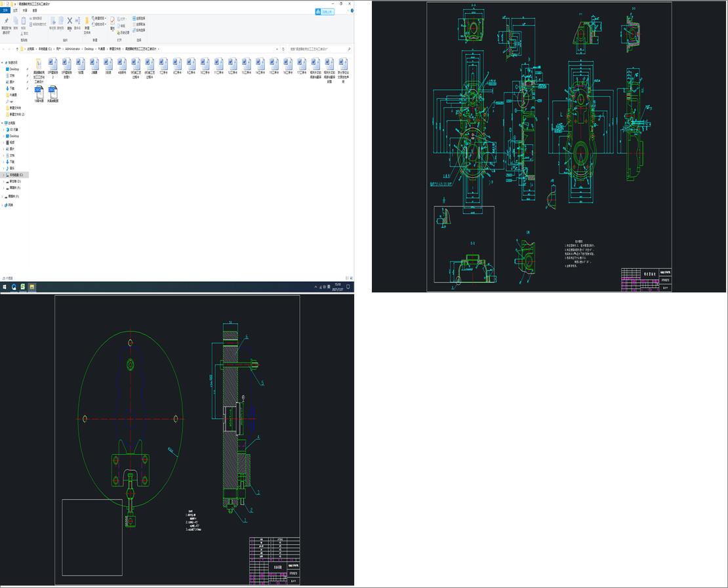Expand the 本地磁盘 (C:) tree node
728x588 pixels.
coord(4,175)
